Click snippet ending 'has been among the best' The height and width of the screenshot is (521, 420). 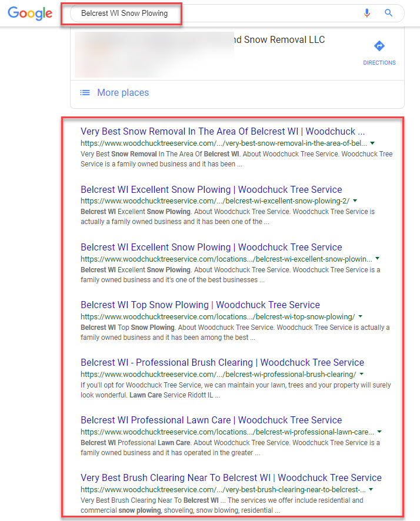(235, 332)
